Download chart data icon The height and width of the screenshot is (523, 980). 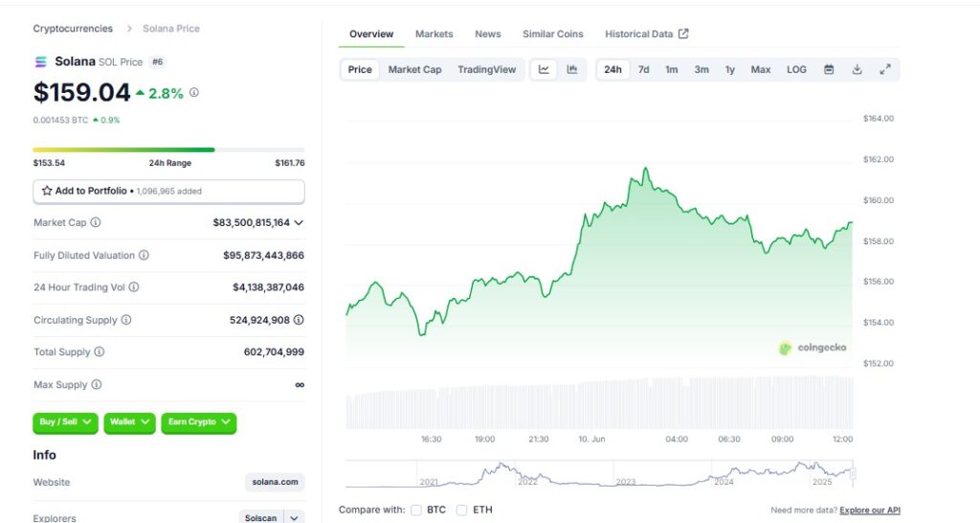pyautogui.click(x=857, y=69)
